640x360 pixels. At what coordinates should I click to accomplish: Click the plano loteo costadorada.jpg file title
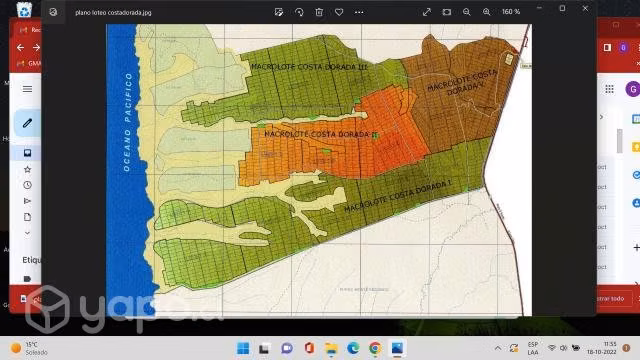click(x=113, y=13)
